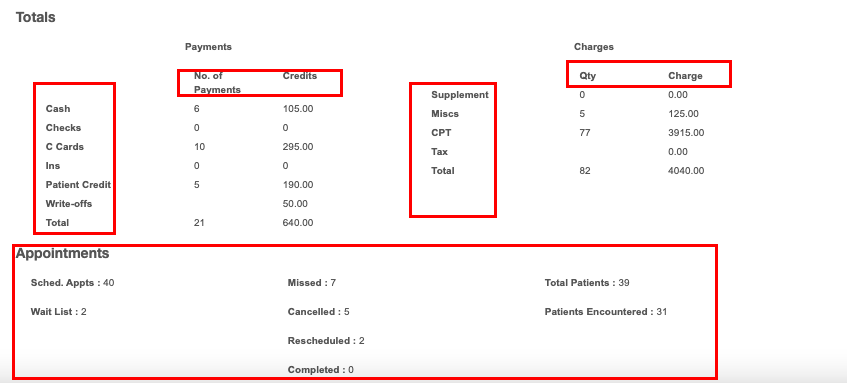Image resolution: width=847 pixels, height=383 pixels.
Task: Click the 4040.00 total charge value
Action: [x=686, y=171]
